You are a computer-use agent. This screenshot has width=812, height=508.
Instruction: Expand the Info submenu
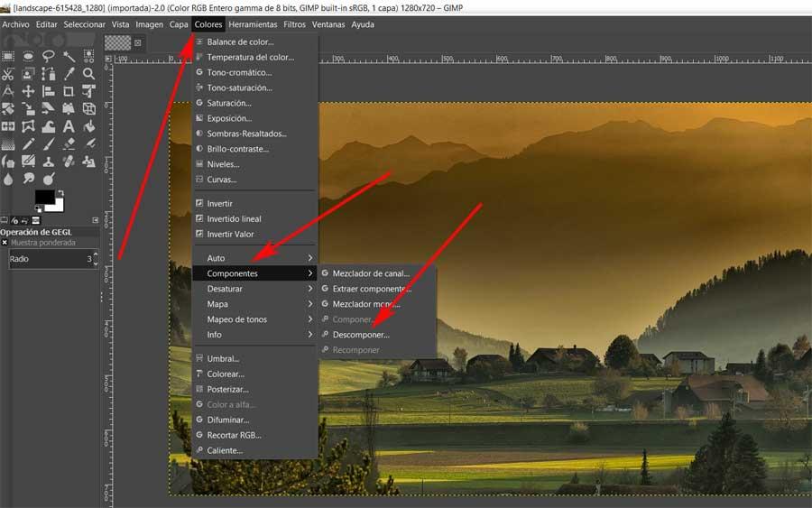coord(254,335)
